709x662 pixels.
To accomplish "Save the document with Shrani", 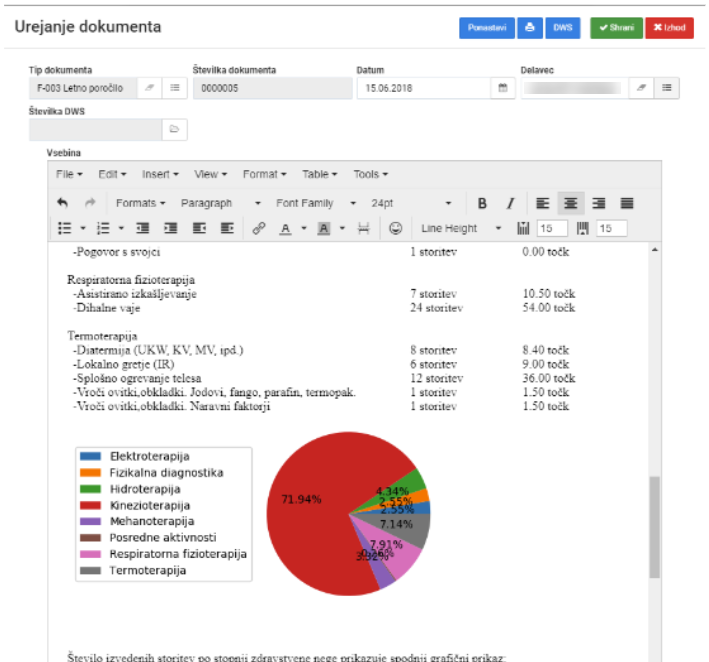I will [616, 28].
